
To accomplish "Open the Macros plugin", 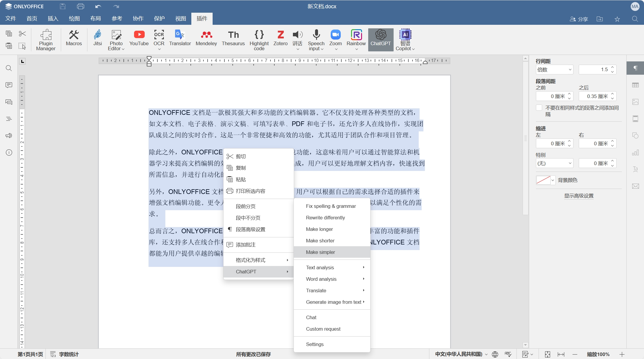I will (x=74, y=38).
